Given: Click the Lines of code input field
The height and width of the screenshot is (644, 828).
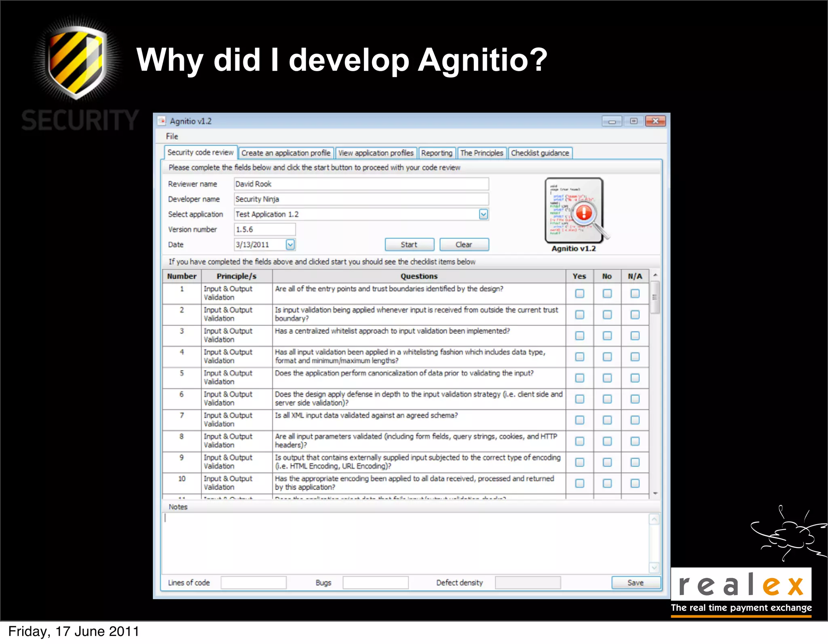Looking at the screenshot, I should tap(253, 583).
